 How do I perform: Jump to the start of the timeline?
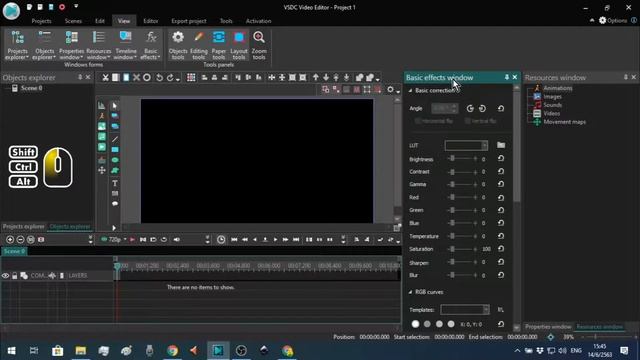[x=234, y=240]
